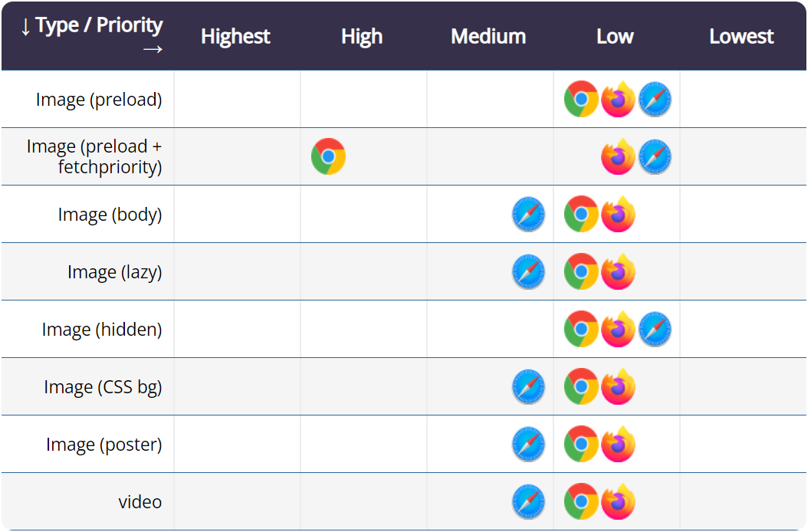Click the Safari icon in Image (hidden) row
The width and height of the screenshot is (811, 532).
(x=655, y=330)
